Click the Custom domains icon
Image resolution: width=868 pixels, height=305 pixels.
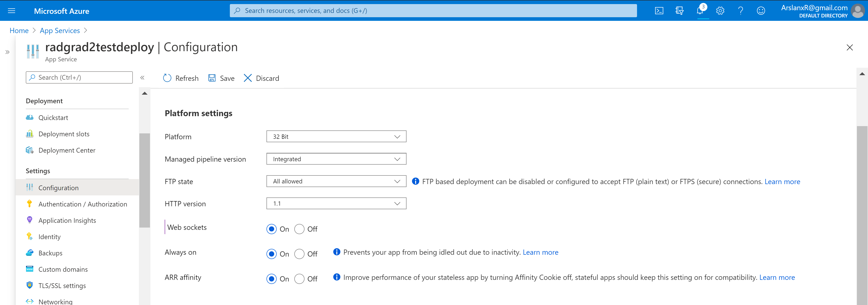point(30,269)
